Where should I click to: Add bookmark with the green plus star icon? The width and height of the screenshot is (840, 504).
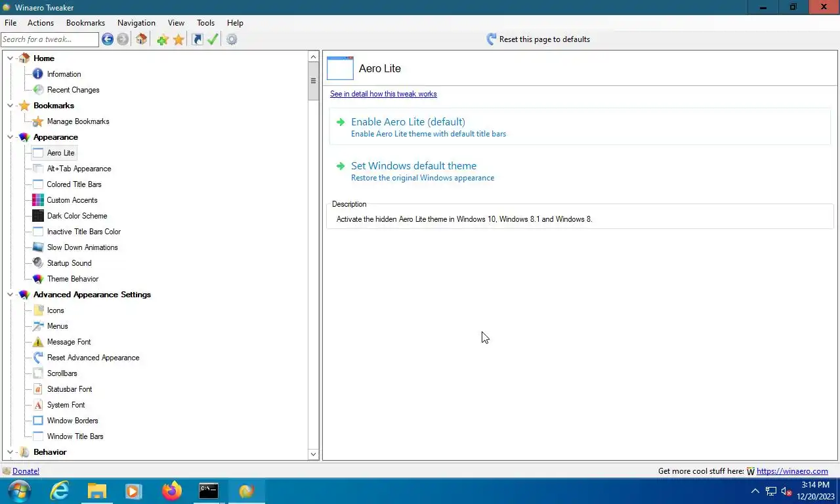(x=163, y=39)
